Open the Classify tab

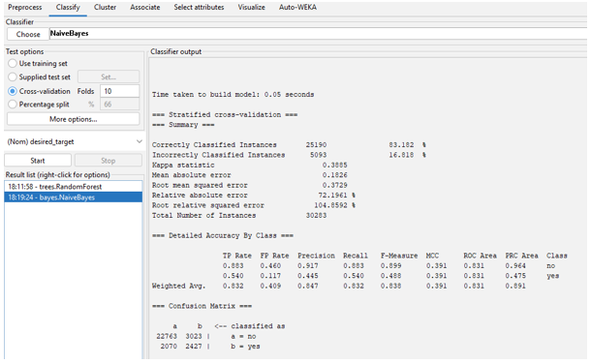pyautogui.click(x=68, y=7)
